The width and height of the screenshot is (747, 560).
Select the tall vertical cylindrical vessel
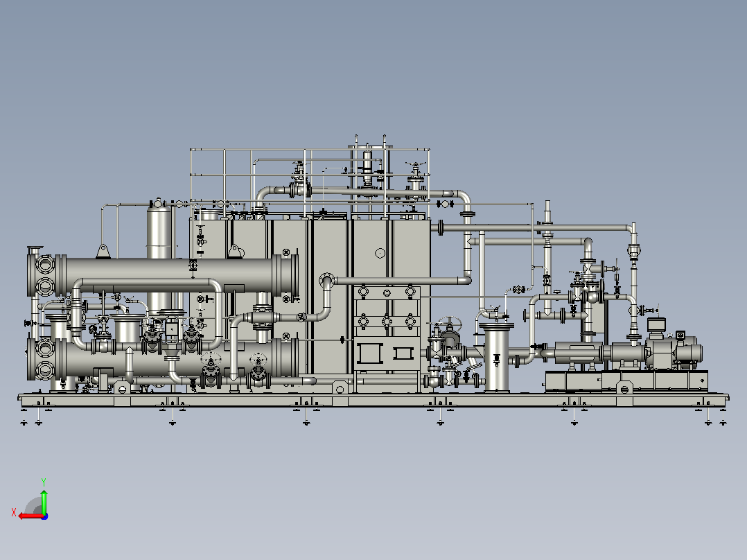[x=159, y=257]
